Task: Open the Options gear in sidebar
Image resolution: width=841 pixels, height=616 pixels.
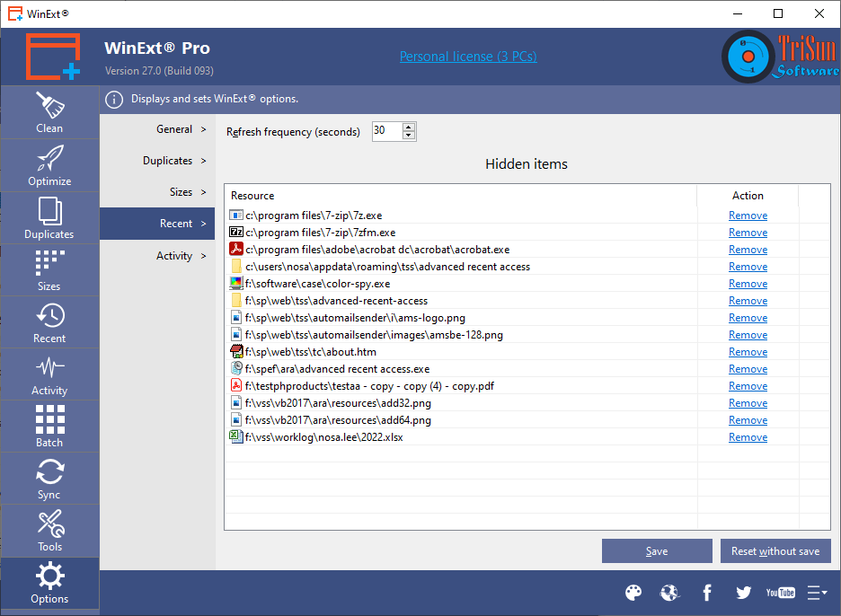Action: pyautogui.click(x=49, y=583)
